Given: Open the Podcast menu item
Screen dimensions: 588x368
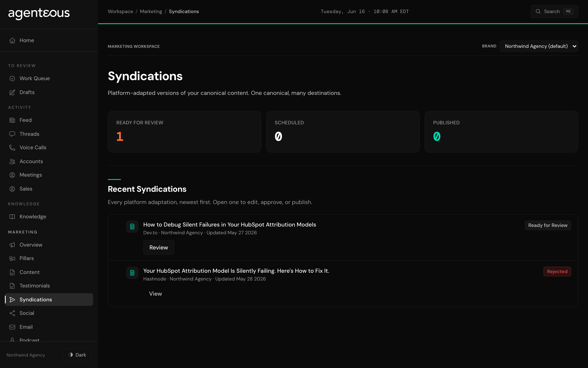Looking at the screenshot, I should (49, 339).
